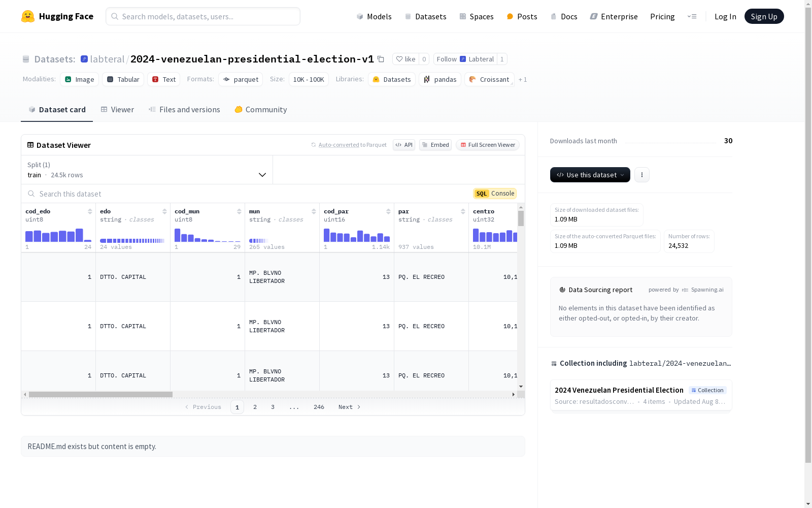Open the Community tab
Viewport: 812px width, 508px height.
[261, 110]
